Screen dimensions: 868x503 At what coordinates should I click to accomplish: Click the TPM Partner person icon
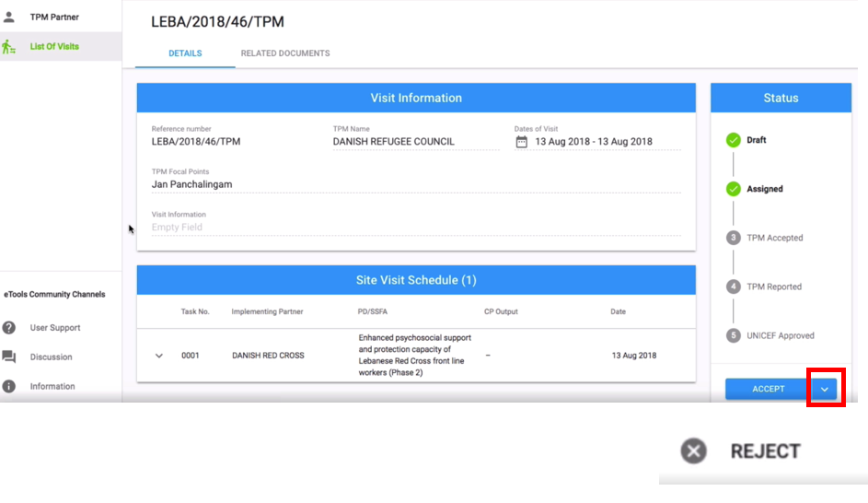click(9, 18)
